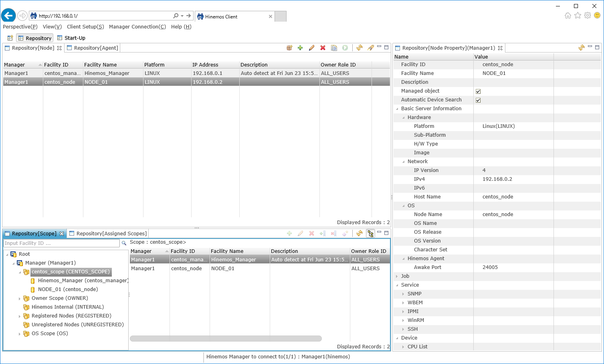Open the Help menu
The image size is (604, 364).
click(x=181, y=27)
